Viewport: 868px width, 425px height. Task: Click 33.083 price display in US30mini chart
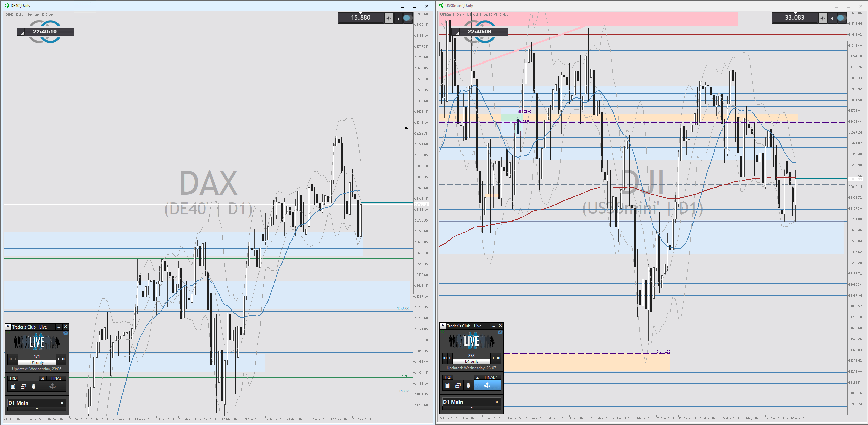coord(795,18)
